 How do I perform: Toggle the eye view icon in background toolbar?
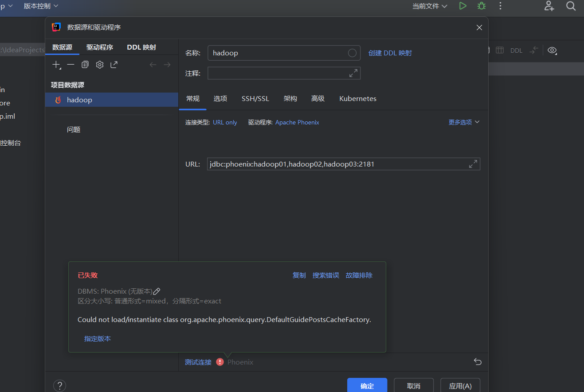(x=552, y=50)
